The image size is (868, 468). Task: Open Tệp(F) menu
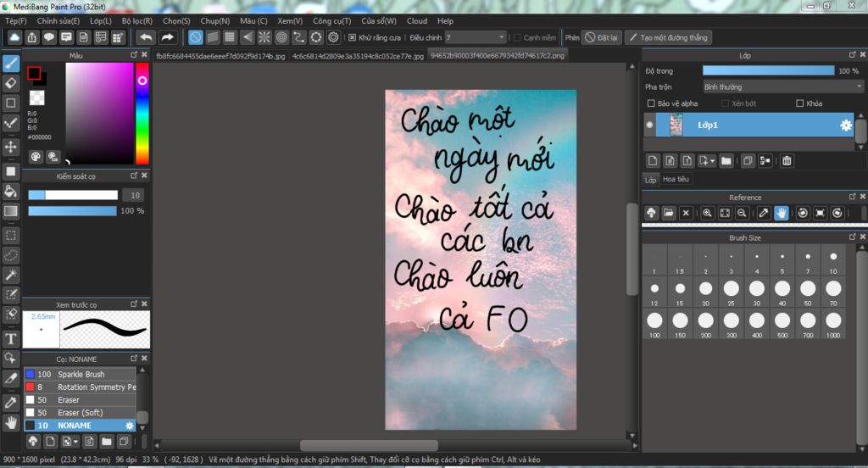15,21
